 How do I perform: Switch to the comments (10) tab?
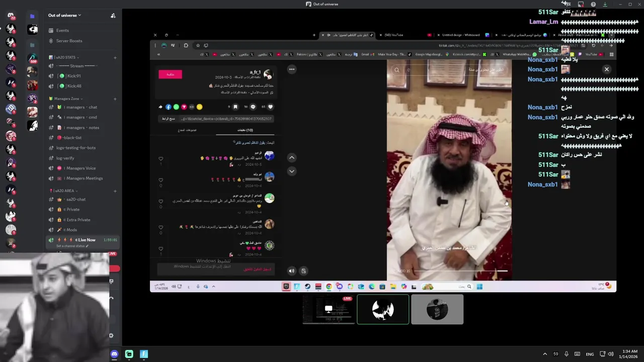(245, 130)
